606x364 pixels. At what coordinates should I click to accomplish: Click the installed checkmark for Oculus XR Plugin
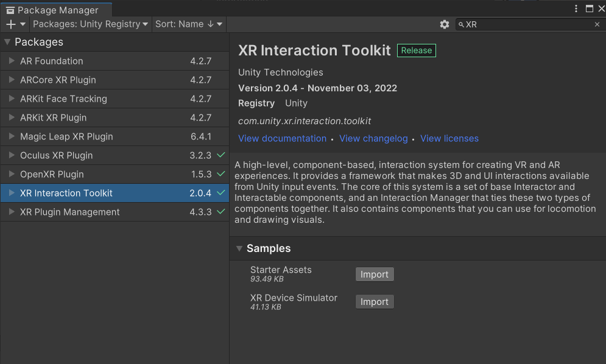pyautogui.click(x=220, y=155)
